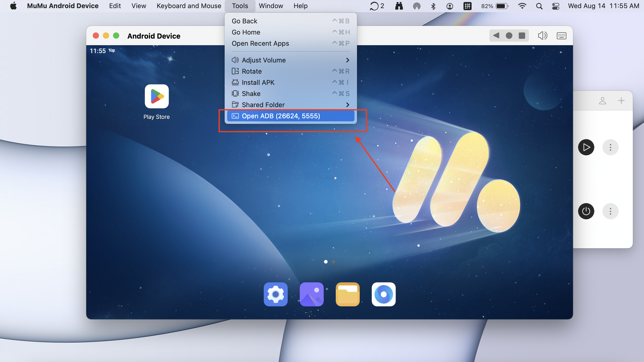Click the back triangle navigation button
This screenshot has width=644, height=362.
pos(496,36)
